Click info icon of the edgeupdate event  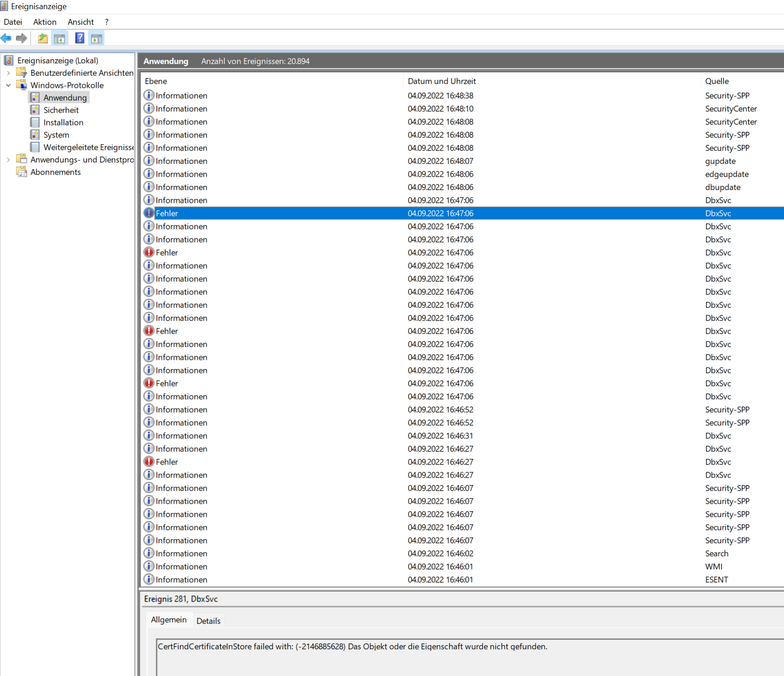(x=149, y=173)
